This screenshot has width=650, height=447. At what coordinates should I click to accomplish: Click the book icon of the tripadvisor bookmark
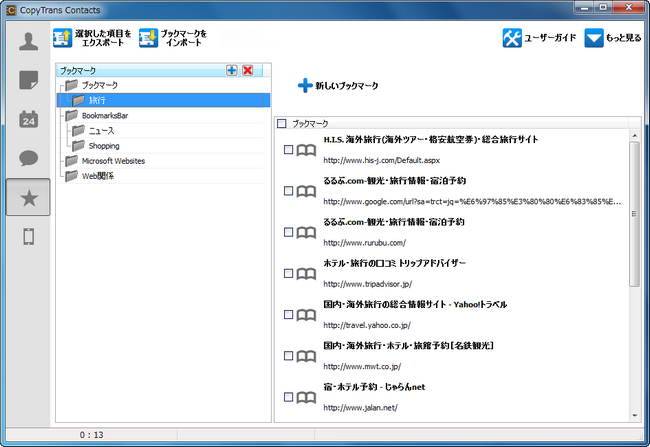306,274
